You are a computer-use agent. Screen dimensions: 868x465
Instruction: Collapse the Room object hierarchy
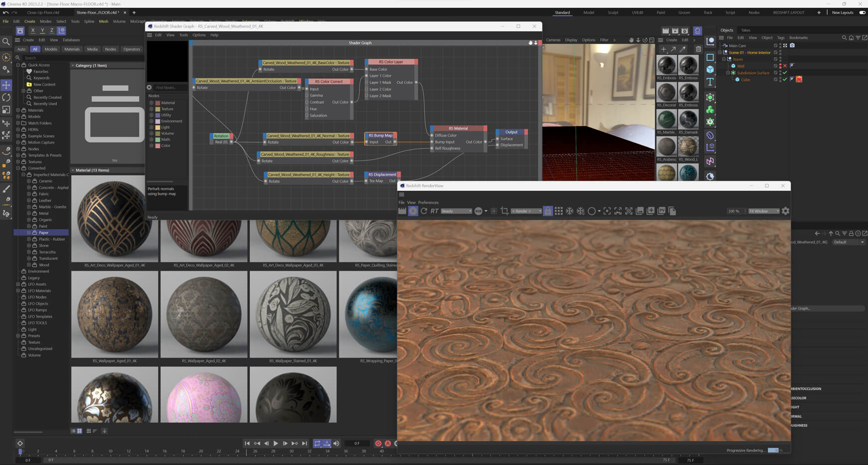pos(724,59)
